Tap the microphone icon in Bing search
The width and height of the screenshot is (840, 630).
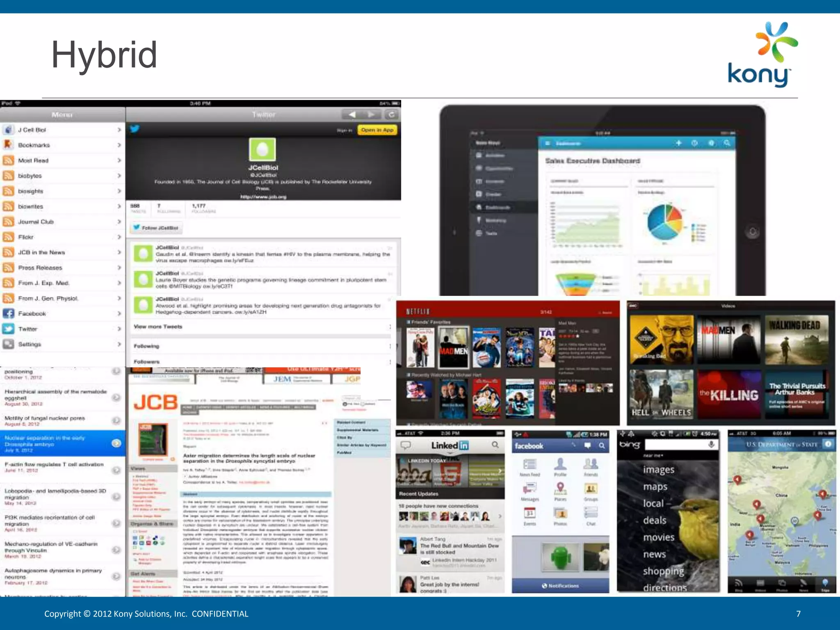[x=711, y=445]
